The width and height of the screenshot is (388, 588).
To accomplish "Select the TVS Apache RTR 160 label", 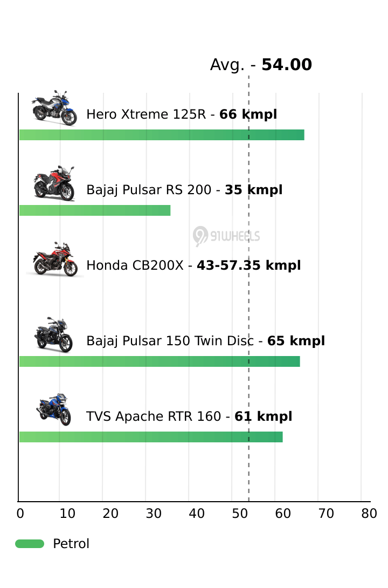I will pos(189,416).
